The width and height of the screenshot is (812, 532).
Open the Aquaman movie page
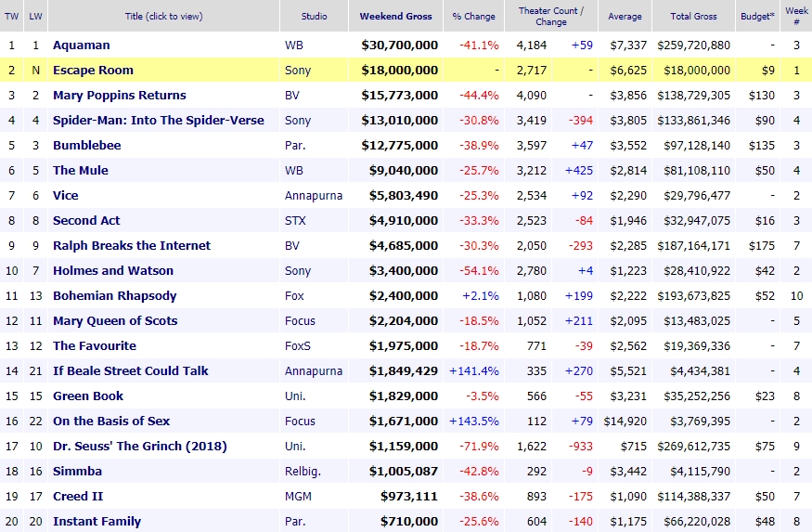point(82,45)
